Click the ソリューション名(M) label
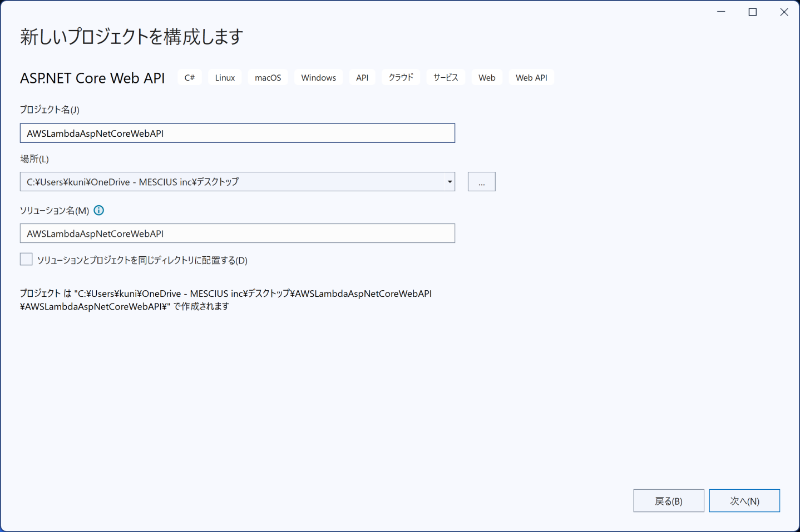The height and width of the screenshot is (532, 800). point(55,211)
